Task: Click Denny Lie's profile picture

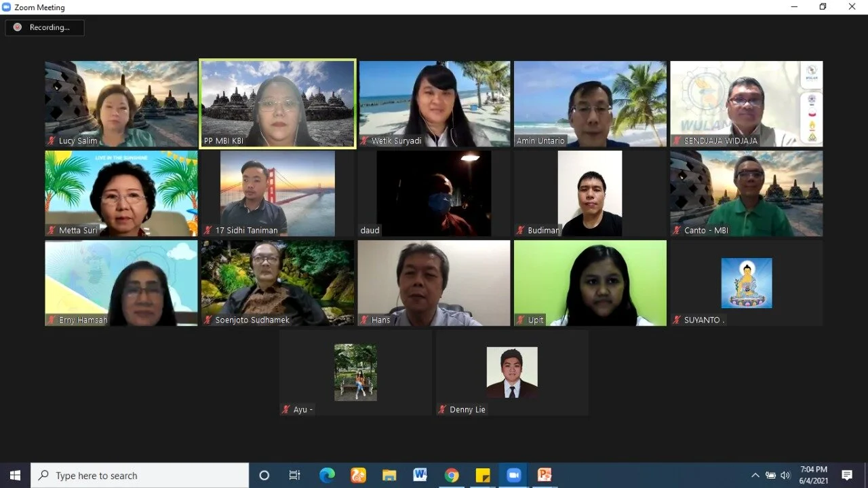Action: [x=512, y=372]
